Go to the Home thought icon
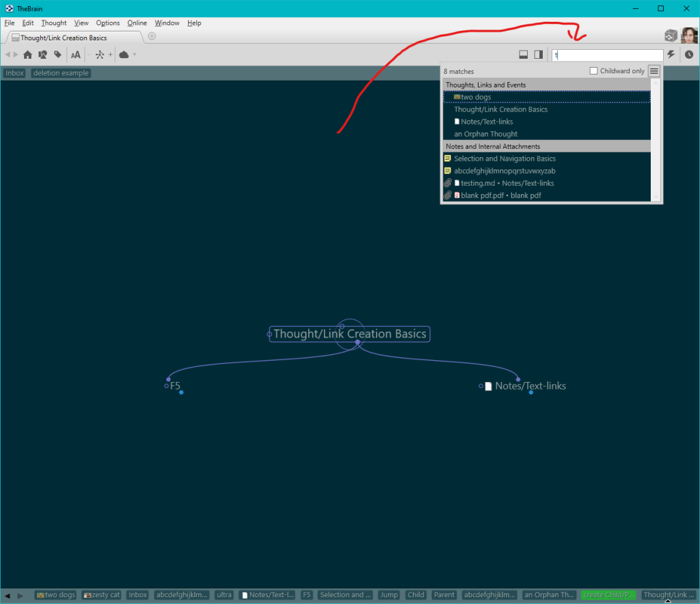700x604 pixels. [x=27, y=55]
